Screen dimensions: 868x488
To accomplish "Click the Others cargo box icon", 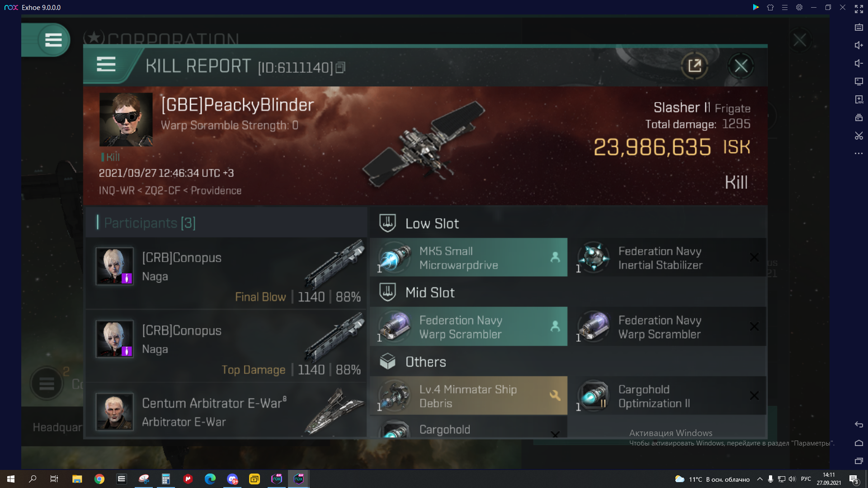I will click(x=387, y=361).
